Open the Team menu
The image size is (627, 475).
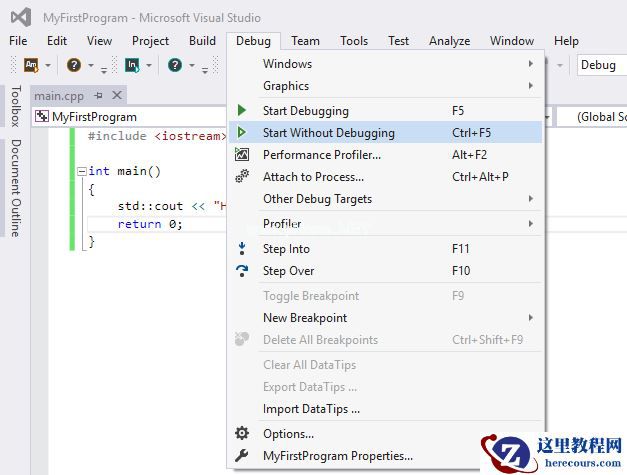[x=305, y=41]
